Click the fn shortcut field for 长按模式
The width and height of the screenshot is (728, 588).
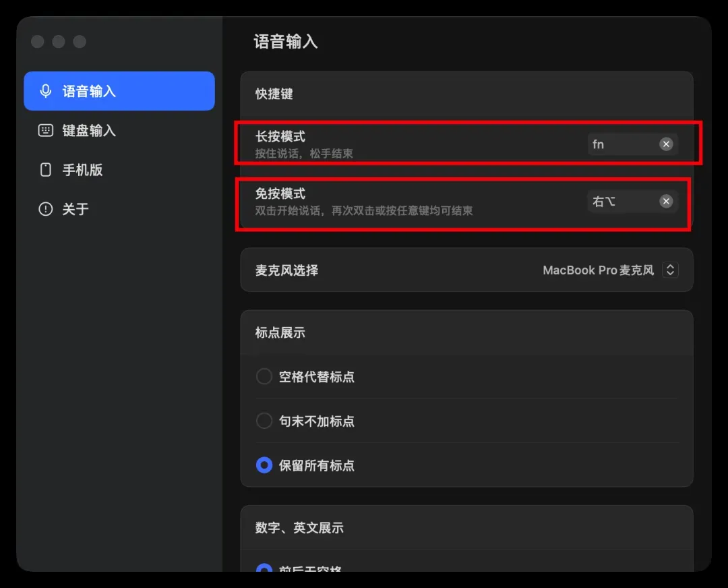coord(632,144)
